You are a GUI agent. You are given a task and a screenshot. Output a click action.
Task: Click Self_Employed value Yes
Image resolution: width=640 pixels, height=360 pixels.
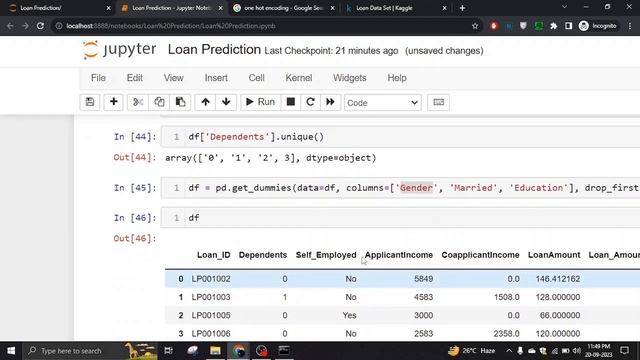(349, 316)
